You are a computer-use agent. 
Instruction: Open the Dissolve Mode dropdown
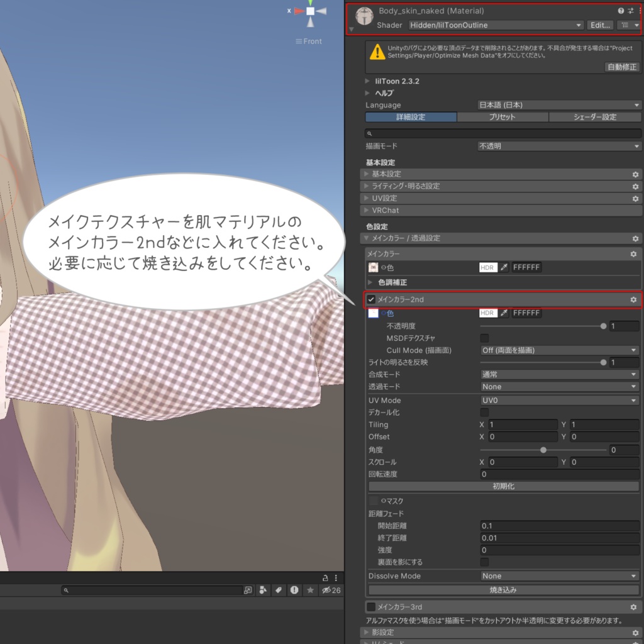pos(559,576)
